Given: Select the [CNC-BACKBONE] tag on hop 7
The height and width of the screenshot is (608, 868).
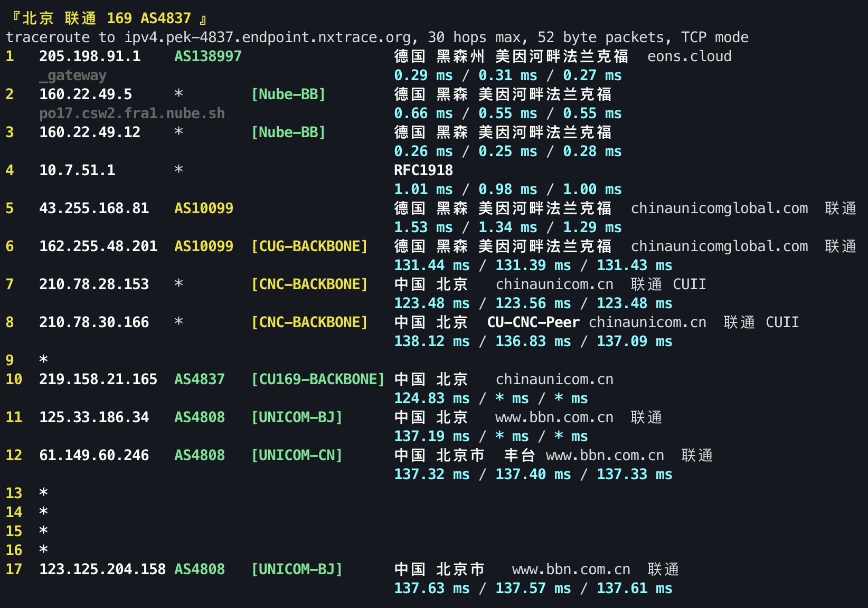Looking at the screenshot, I should click(x=309, y=284).
